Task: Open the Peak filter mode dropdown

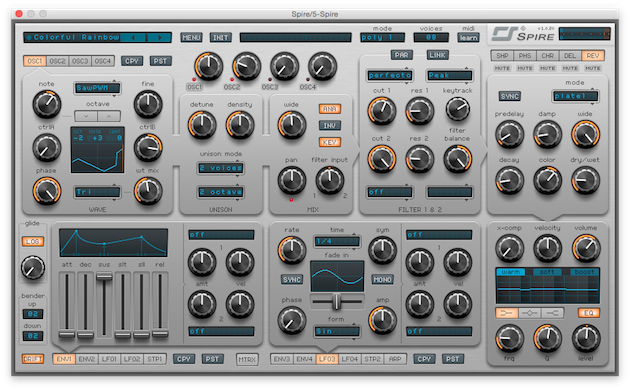Action: tap(450, 75)
